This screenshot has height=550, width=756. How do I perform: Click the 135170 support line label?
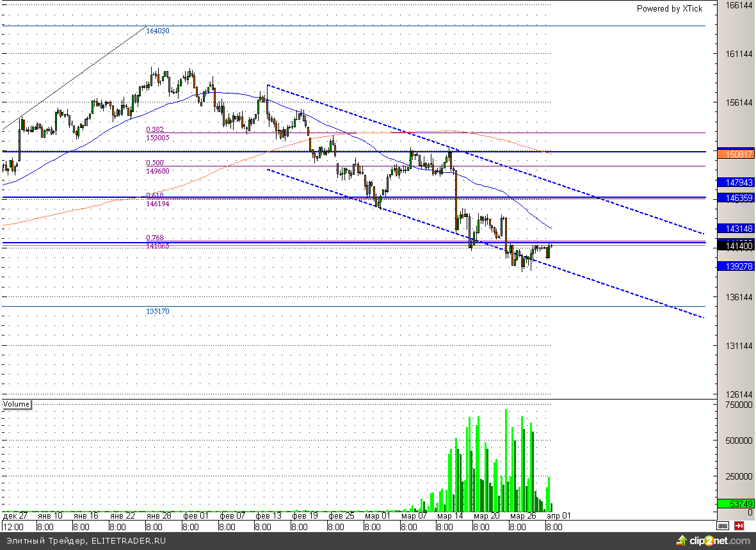157,311
